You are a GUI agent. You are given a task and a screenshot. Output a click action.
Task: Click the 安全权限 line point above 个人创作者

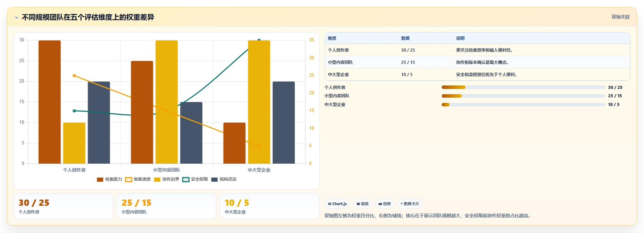(x=74, y=111)
